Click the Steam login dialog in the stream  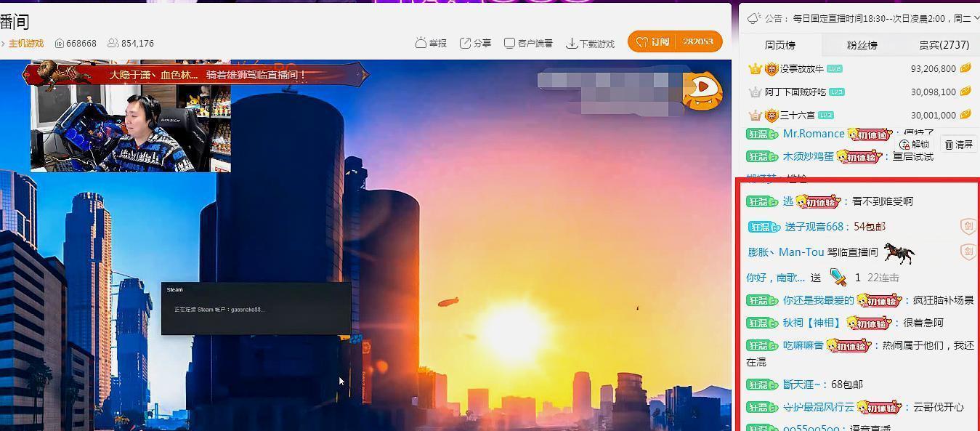(x=256, y=309)
